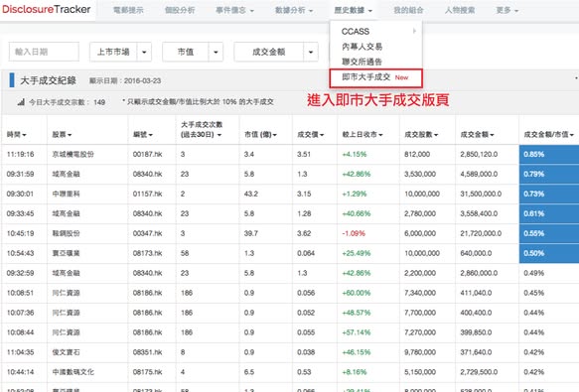Click stock code 08175.hk
The image size is (579, 392).
(x=148, y=372)
